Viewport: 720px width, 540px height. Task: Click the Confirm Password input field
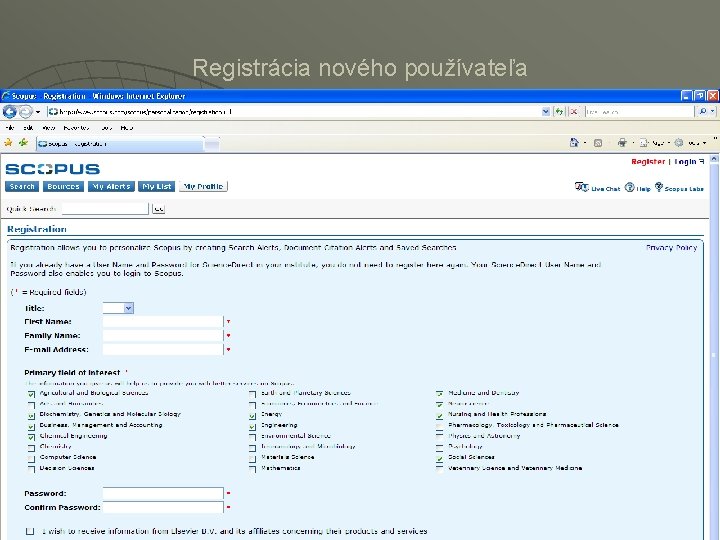click(163, 507)
